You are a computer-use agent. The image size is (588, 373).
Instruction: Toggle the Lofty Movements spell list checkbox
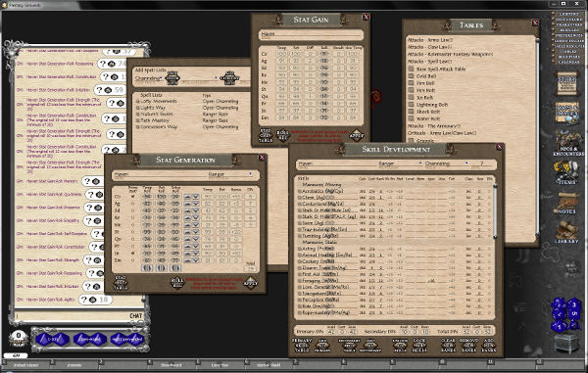tap(137, 101)
